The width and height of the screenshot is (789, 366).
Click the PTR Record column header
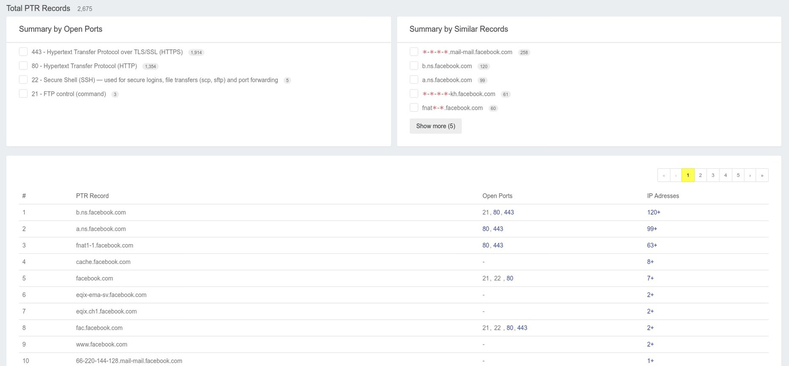(x=92, y=196)
